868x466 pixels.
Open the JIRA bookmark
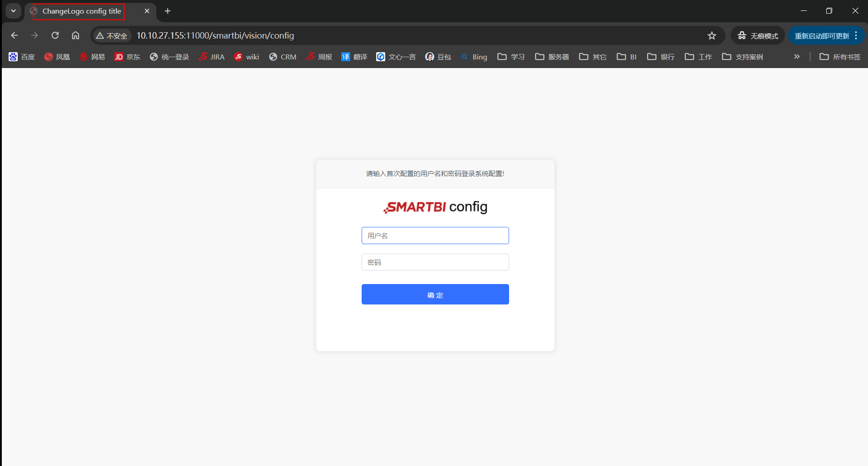211,57
